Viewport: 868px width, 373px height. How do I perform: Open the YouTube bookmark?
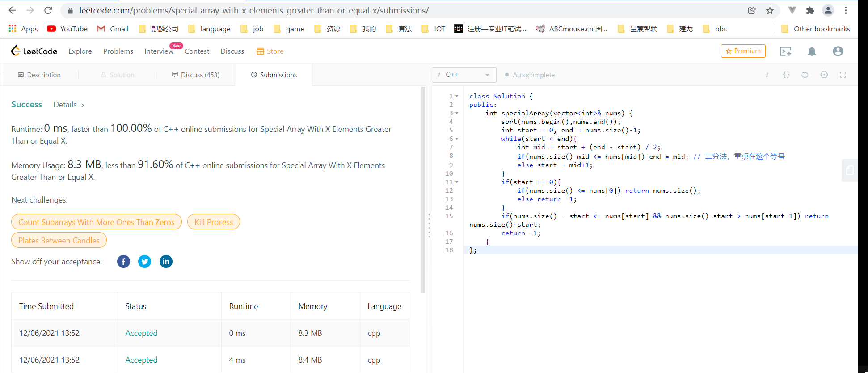click(67, 29)
